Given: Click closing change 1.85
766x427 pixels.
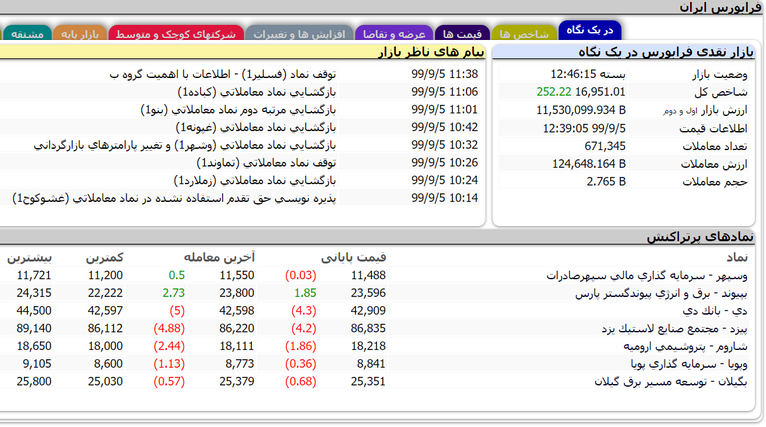Looking at the screenshot, I should coord(305,293).
